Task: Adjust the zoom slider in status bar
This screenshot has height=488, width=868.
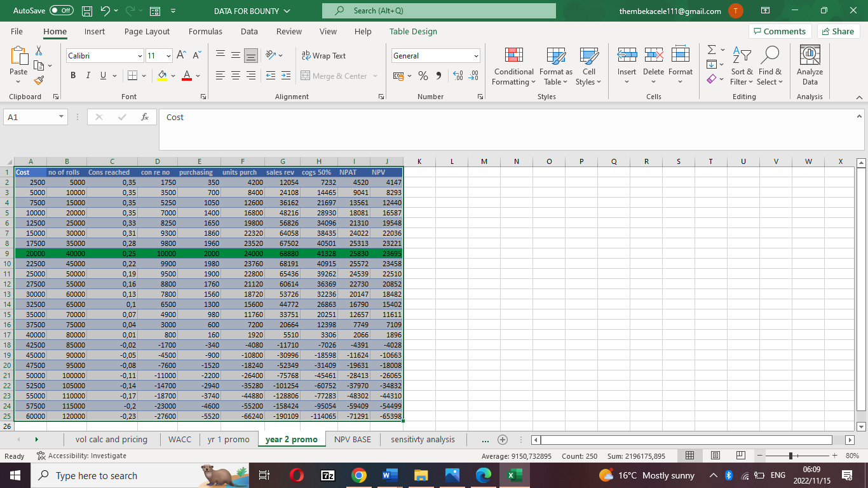Action: click(x=790, y=456)
